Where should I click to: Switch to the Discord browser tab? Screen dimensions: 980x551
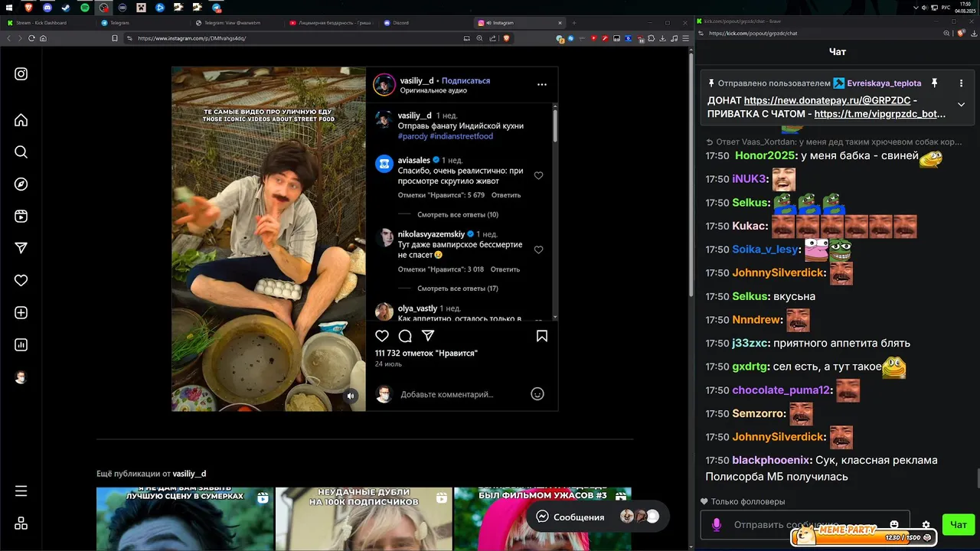(x=425, y=23)
